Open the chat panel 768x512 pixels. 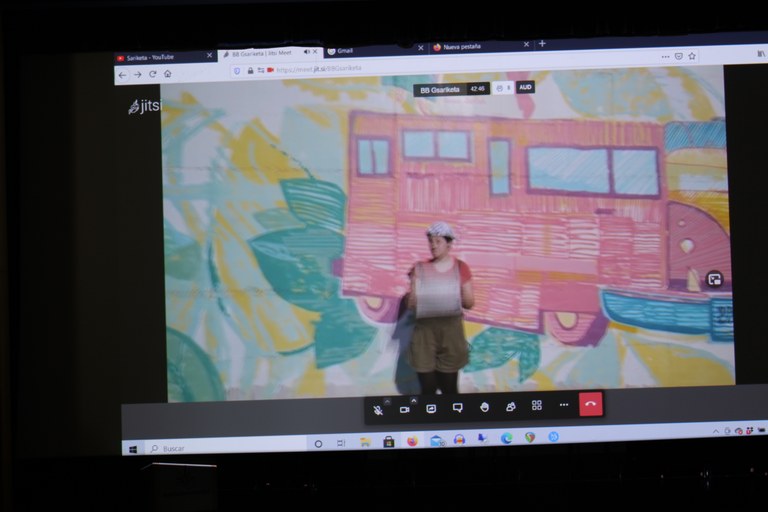point(457,407)
